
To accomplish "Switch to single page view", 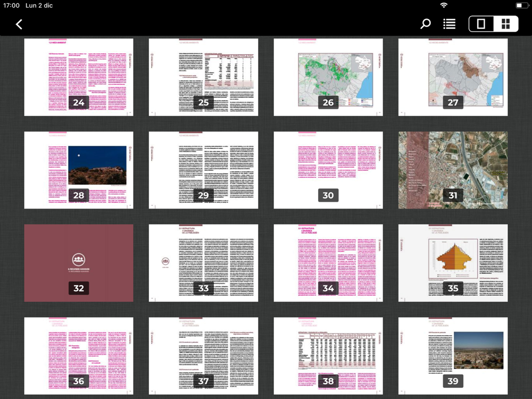I will (481, 24).
